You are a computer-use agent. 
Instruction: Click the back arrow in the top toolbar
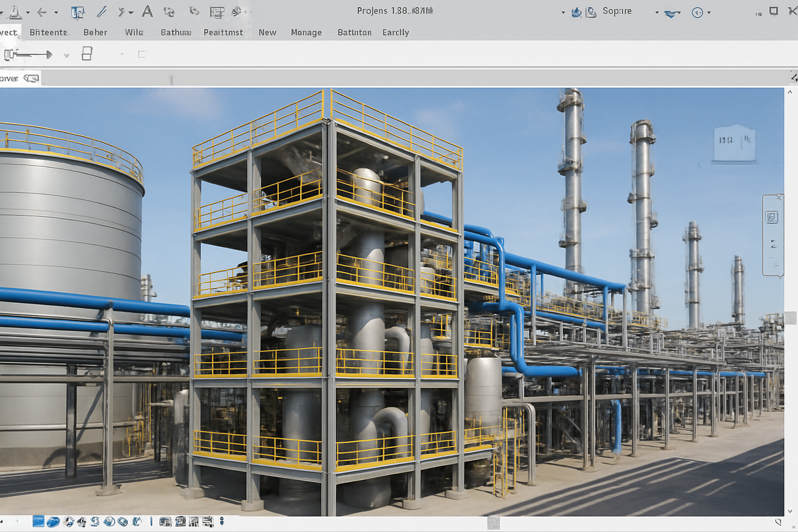coord(42,12)
